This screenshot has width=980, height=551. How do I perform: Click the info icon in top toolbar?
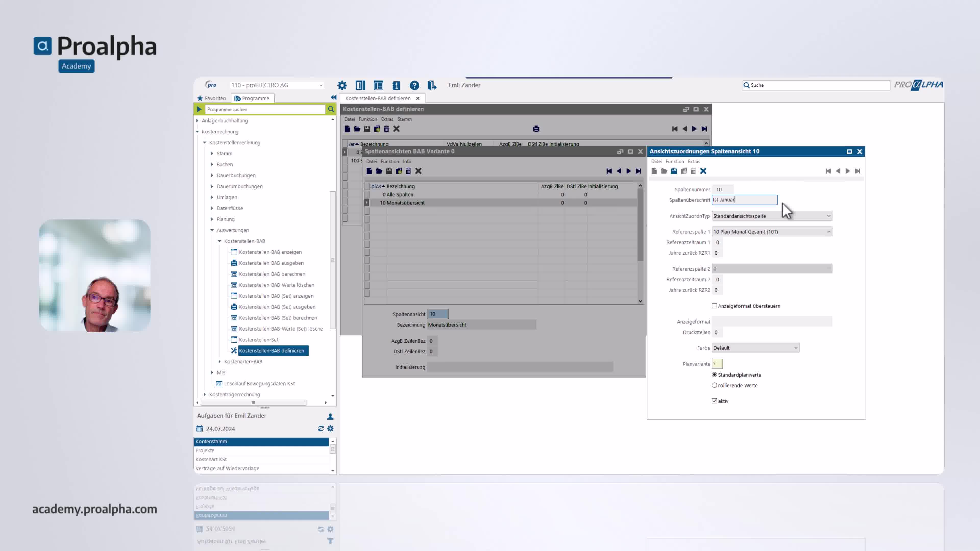click(x=396, y=85)
